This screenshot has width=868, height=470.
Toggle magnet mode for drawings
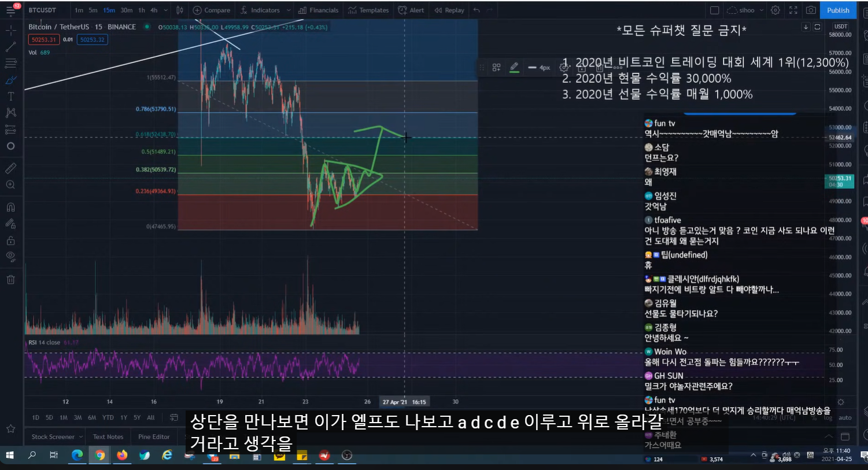click(10, 207)
